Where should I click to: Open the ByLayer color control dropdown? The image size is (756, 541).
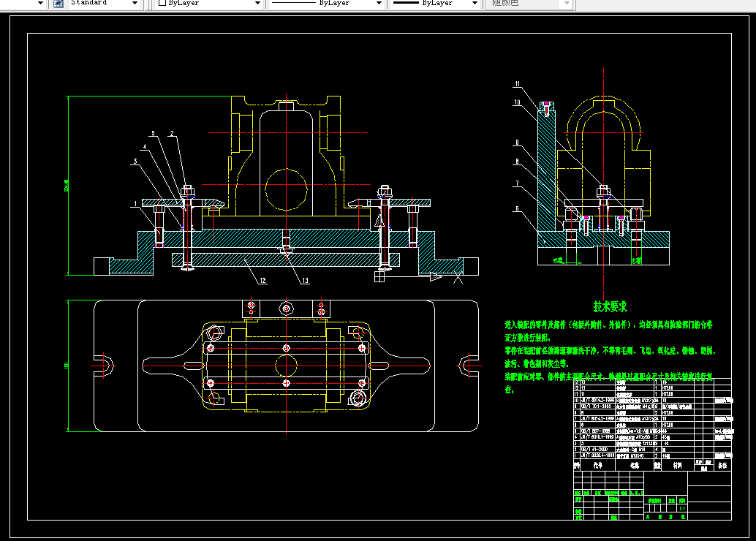point(257,4)
